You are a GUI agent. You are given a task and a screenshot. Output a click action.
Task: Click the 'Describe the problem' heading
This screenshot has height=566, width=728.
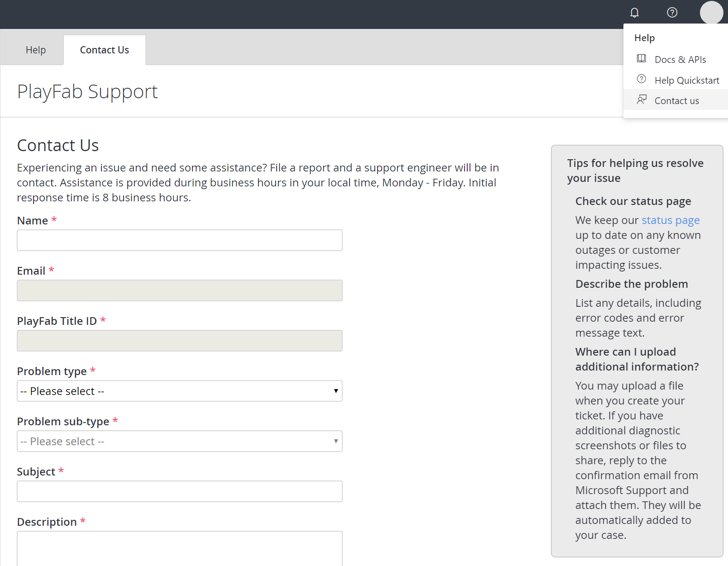point(632,284)
